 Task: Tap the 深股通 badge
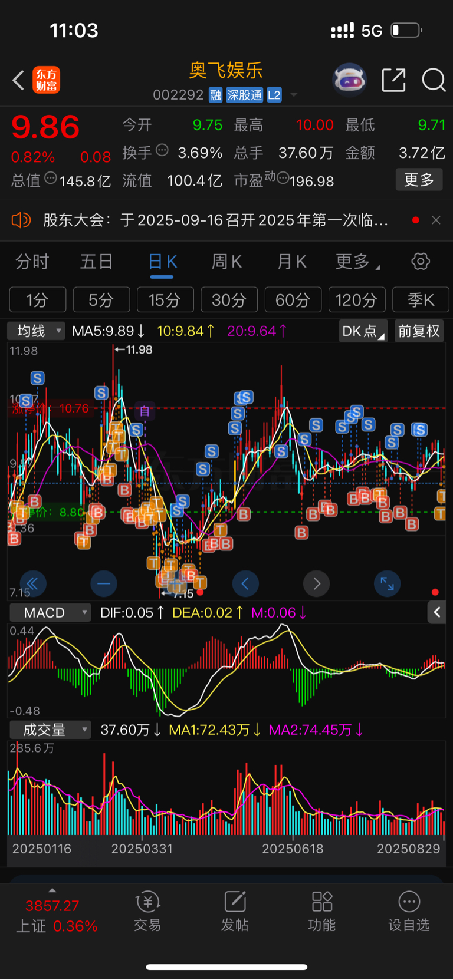(x=245, y=95)
